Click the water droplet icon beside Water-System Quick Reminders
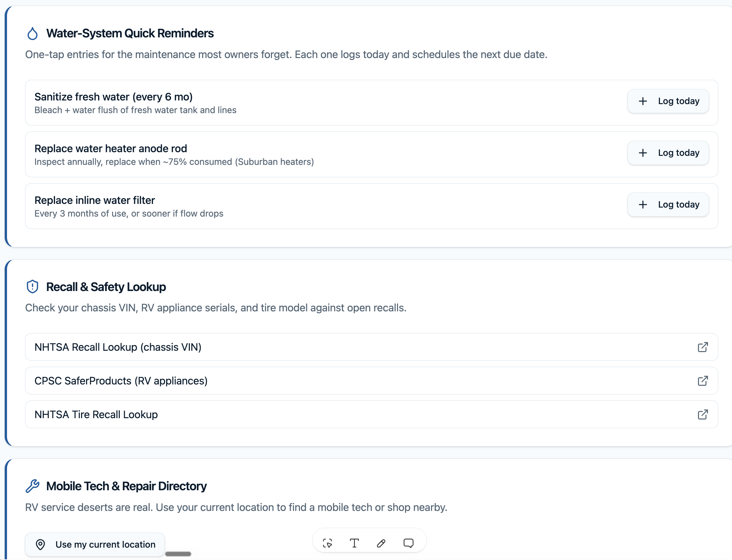Image resolution: width=732 pixels, height=560 pixels. click(32, 33)
